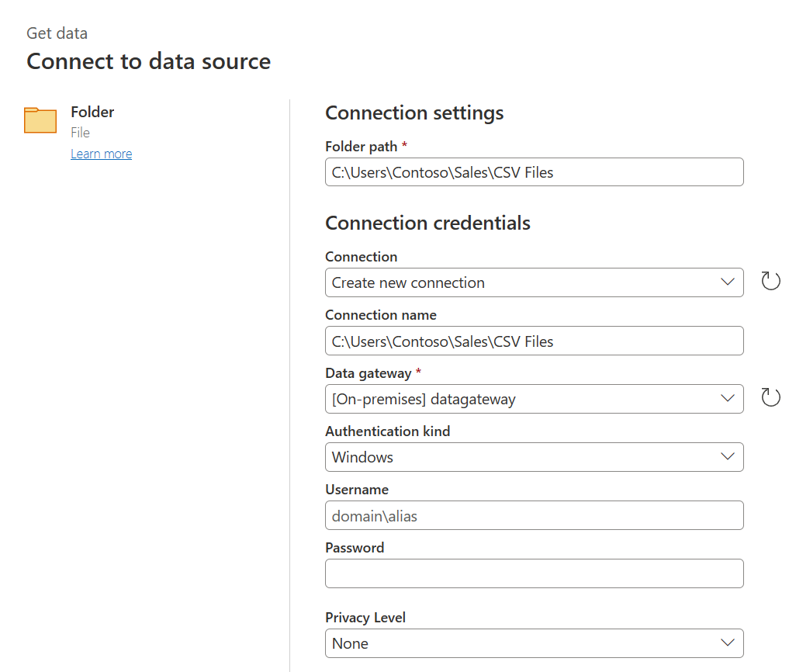The height and width of the screenshot is (672, 789).
Task: Refresh the Connection list
Action: pos(770,281)
